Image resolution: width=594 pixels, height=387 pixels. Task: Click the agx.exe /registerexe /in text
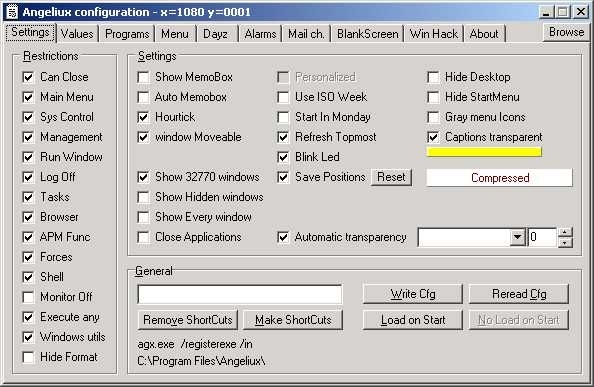pyautogui.click(x=195, y=344)
